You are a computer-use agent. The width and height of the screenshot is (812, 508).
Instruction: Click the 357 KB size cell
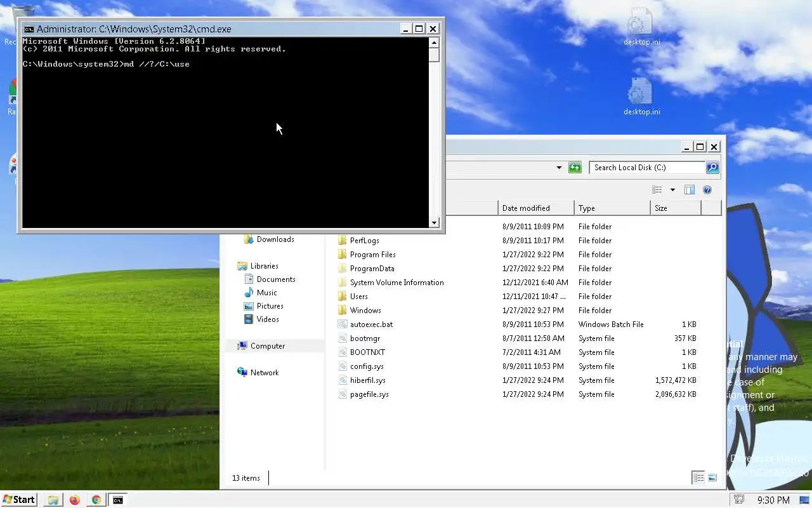(685, 338)
